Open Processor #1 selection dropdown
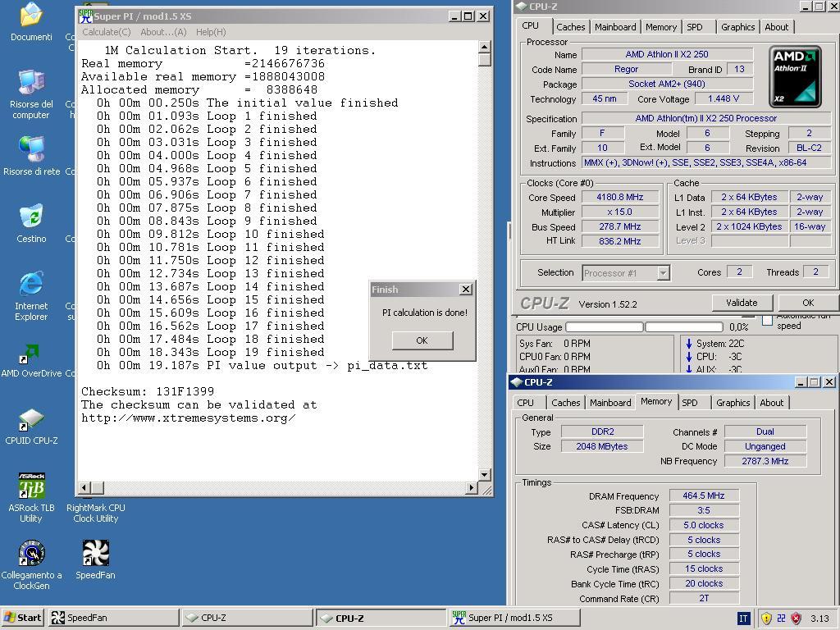 pyautogui.click(x=626, y=273)
